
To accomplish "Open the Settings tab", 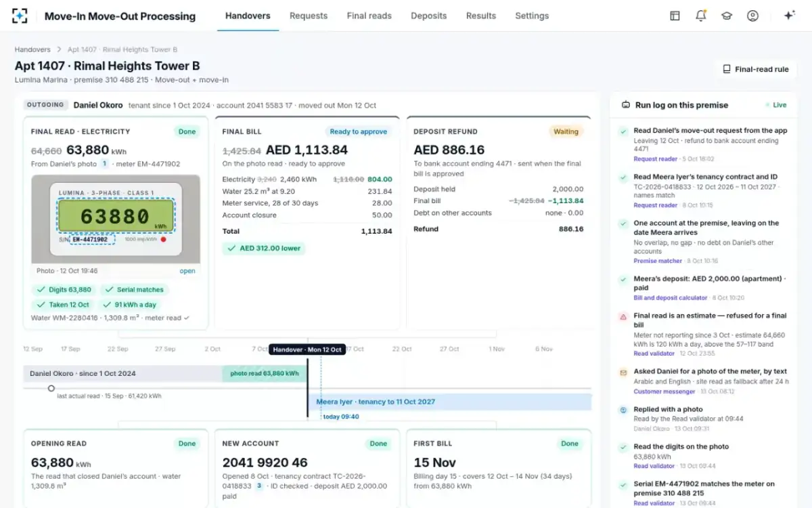I will point(532,16).
